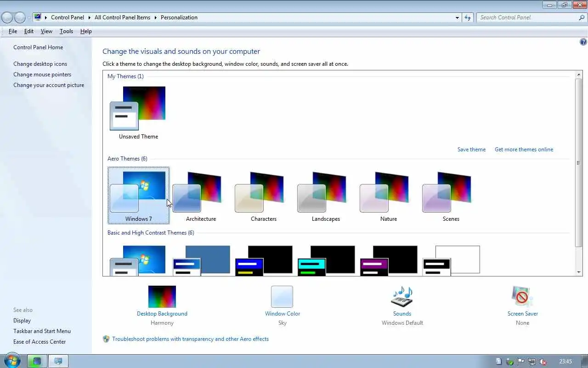The image size is (588, 368).
Task: Click the Sounds link text
Action: 402,314
